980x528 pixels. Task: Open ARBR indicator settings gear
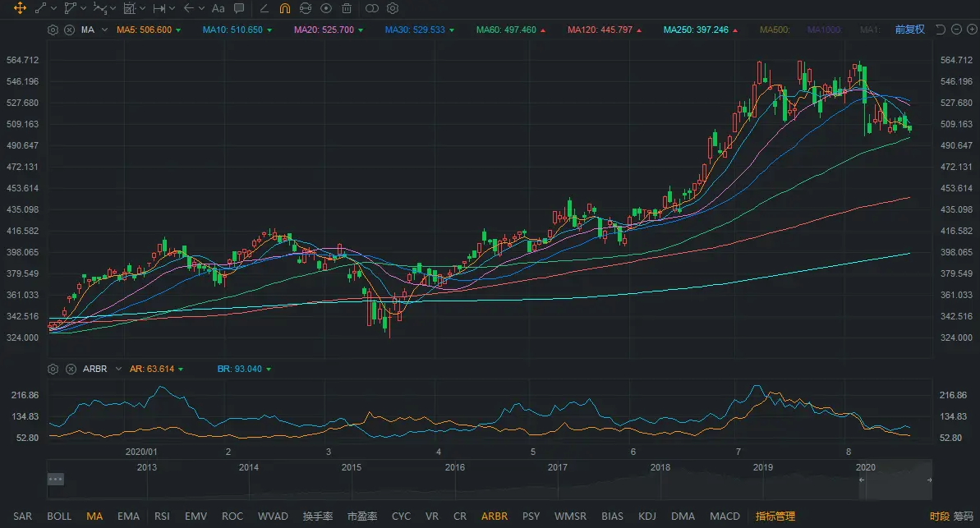click(53, 370)
